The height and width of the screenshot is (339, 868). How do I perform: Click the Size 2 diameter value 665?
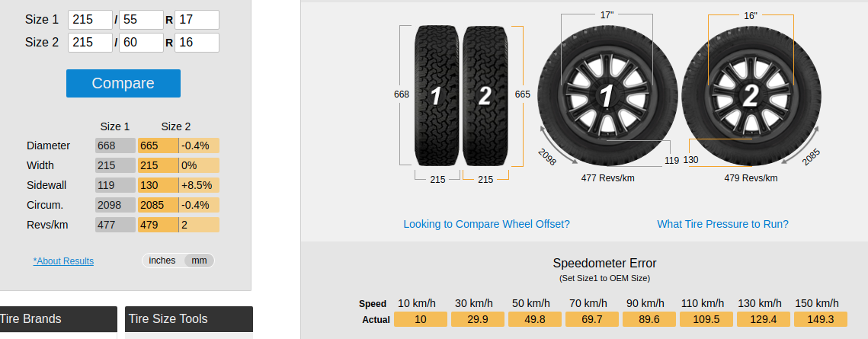tap(158, 146)
